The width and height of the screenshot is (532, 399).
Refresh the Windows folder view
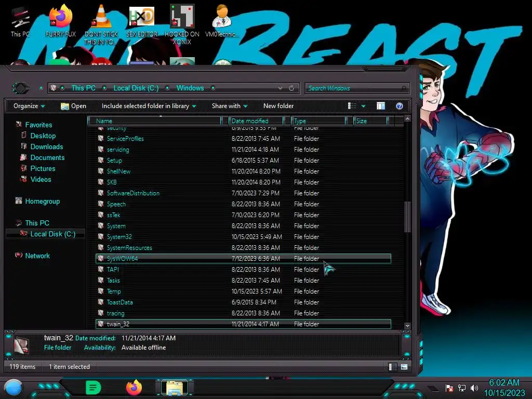tap(291, 88)
